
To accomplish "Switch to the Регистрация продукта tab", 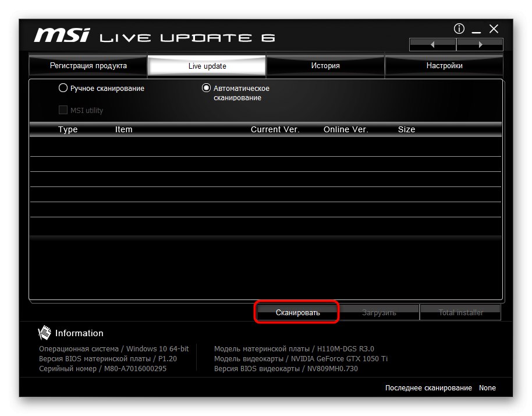I will pos(88,65).
